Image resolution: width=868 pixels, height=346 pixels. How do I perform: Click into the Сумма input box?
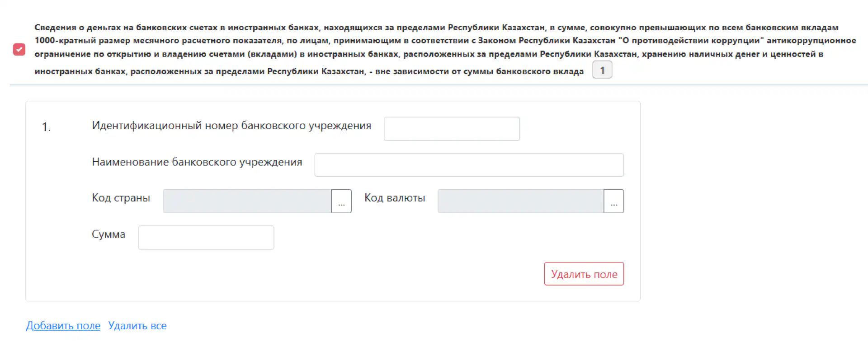(206, 238)
